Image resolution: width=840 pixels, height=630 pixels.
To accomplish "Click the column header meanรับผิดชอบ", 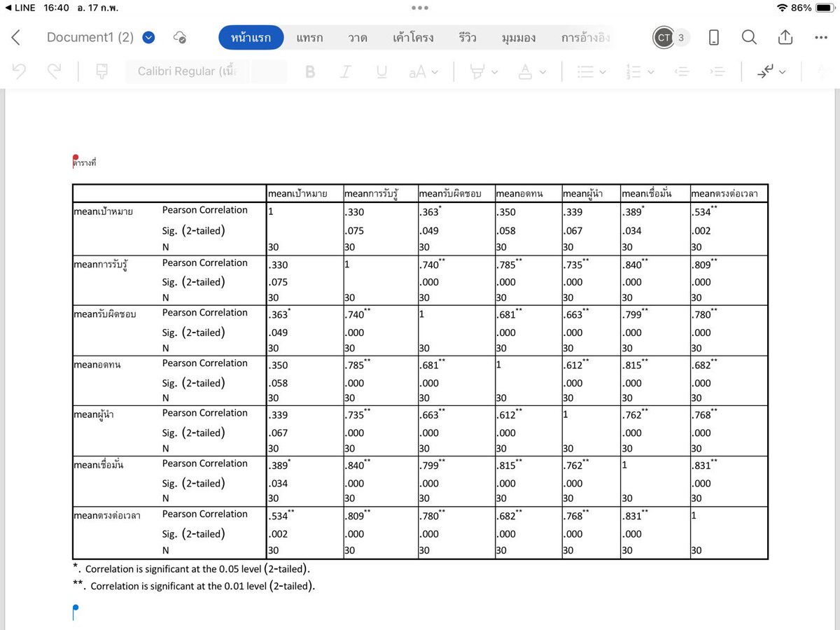I will [450, 194].
